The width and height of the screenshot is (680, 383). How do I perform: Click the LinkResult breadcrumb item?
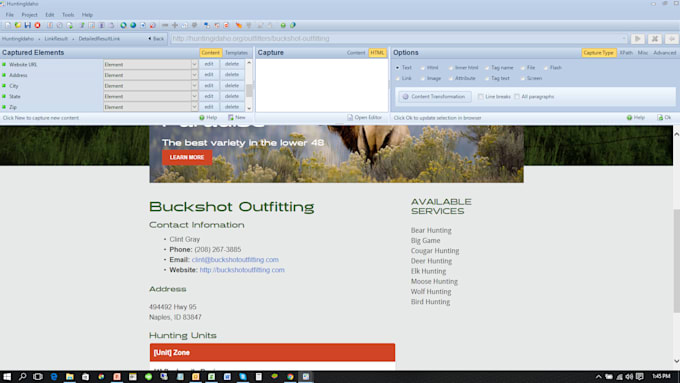coord(56,39)
